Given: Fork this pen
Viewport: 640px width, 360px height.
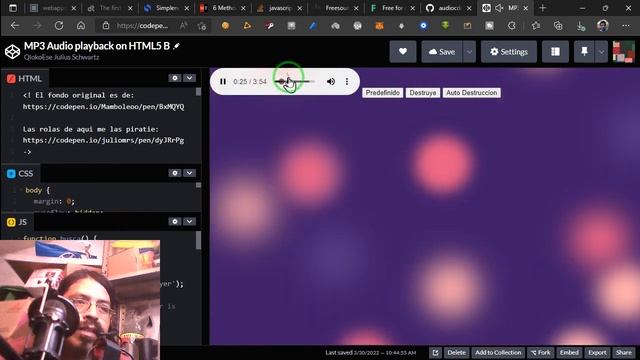Looking at the screenshot, I should 540,353.
